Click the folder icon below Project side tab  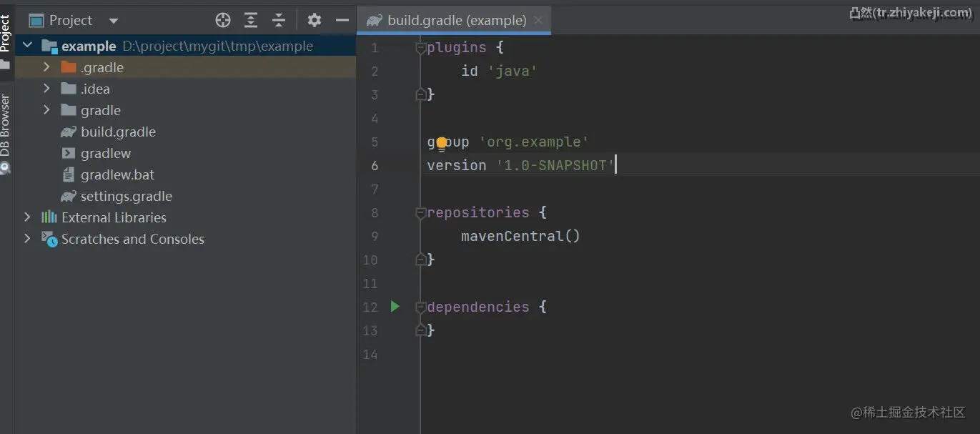tap(5, 65)
